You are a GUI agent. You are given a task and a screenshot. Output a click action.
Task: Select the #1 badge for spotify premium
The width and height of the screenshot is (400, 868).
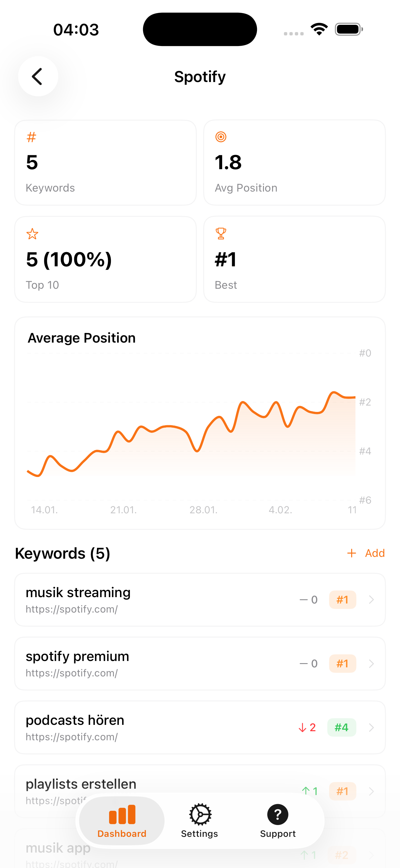click(342, 663)
